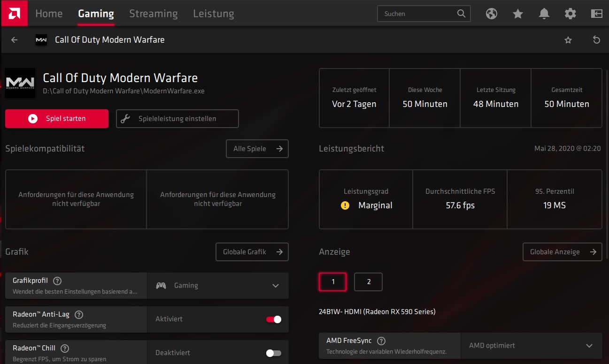609x364 pixels.
Task: Click the 95. Perzentil 19 MS value
Action: pyautogui.click(x=555, y=205)
